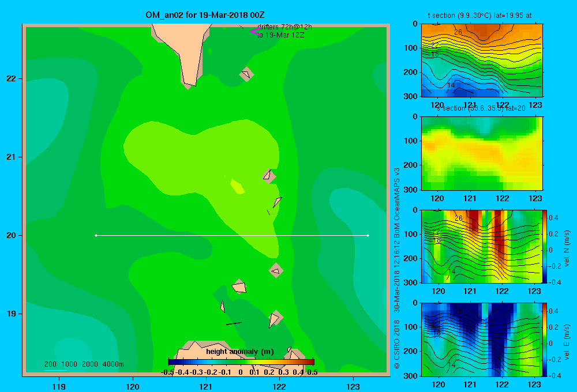Click the magenta drifter track marker
The width and height of the screenshot is (577, 392).
tap(255, 32)
